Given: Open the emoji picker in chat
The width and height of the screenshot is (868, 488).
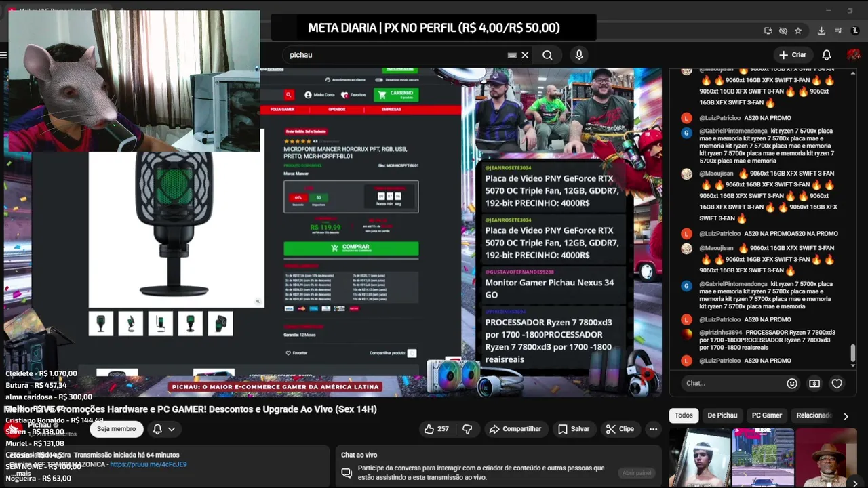Looking at the screenshot, I should (x=792, y=384).
